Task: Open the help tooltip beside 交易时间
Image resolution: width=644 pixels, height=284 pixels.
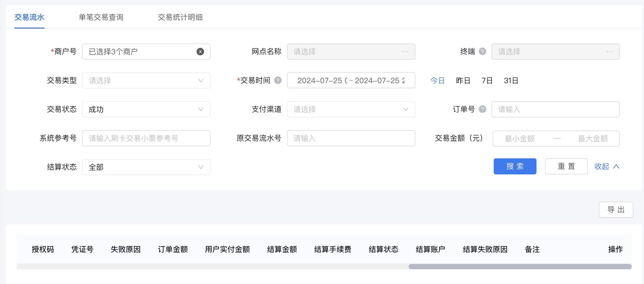Action: coord(278,80)
